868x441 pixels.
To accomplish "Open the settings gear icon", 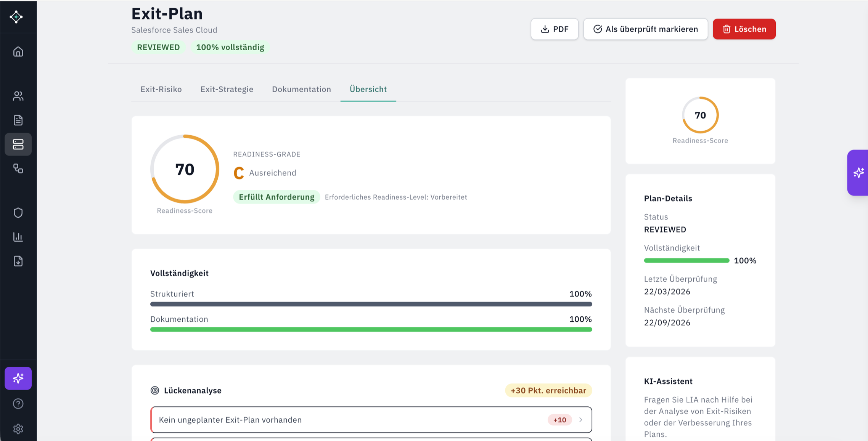I will tap(18, 429).
